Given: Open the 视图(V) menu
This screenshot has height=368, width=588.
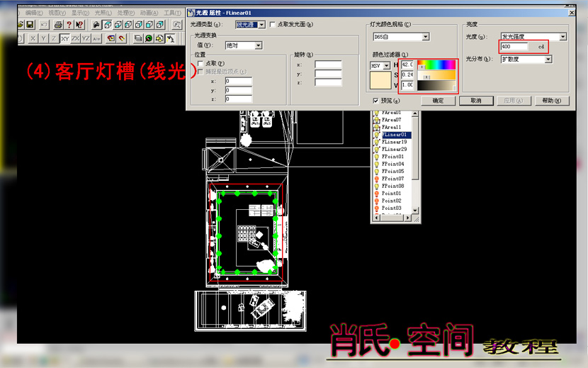Looking at the screenshot, I should (x=57, y=13).
